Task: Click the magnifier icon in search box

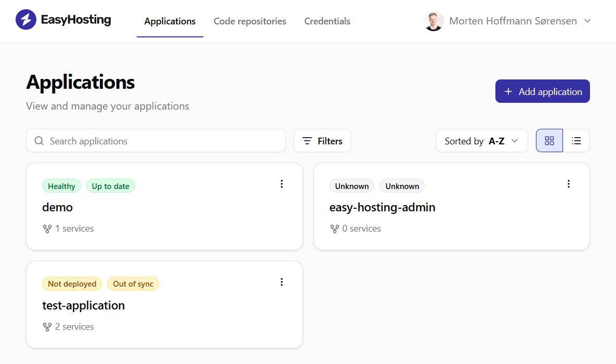Action: pos(39,141)
